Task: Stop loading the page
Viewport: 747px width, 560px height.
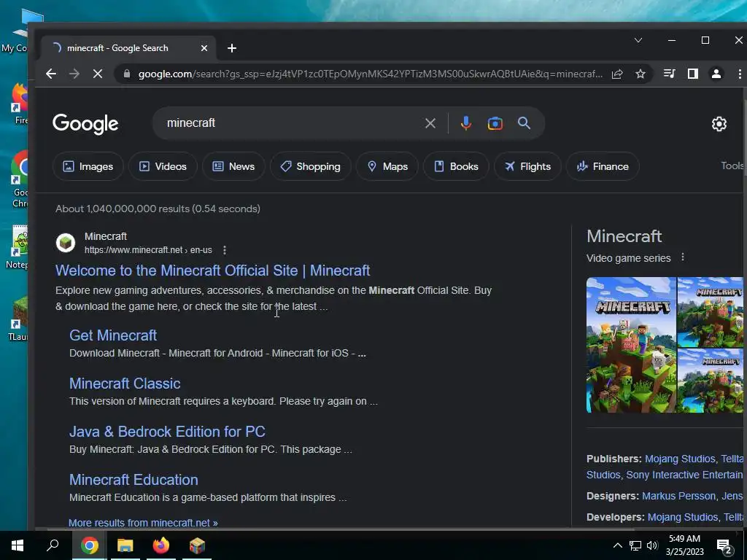Action: click(x=98, y=74)
